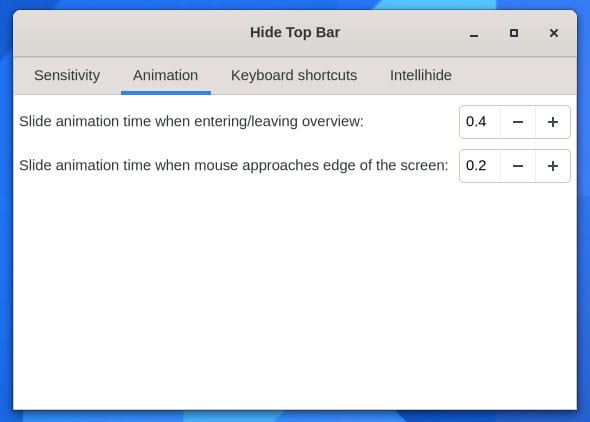
Task: Click the mouse approaches edge label text
Action: pyautogui.click(x=234, y=165)
